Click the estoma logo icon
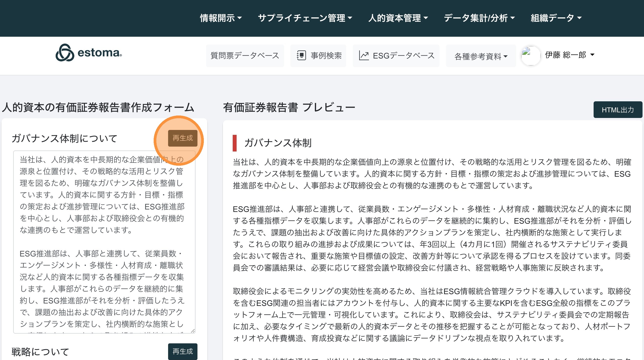This screenshot has height=360, width=644. coord(65,53)
